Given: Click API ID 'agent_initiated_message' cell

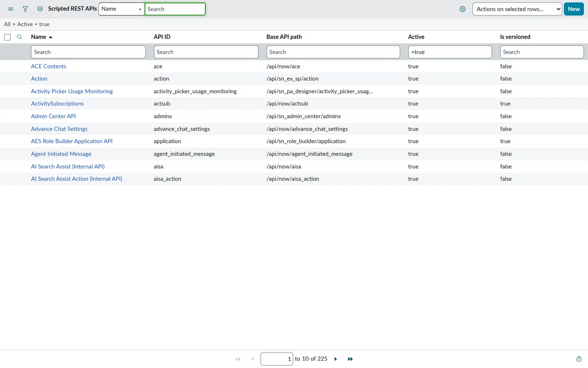Looking at the screenshot, I should (184, 154).
